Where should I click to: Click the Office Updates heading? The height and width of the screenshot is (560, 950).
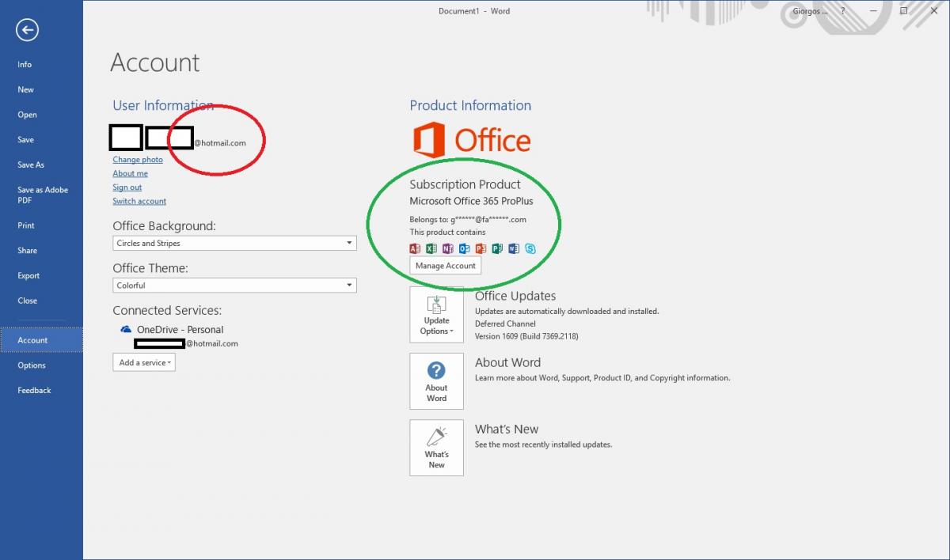(515, 296)
